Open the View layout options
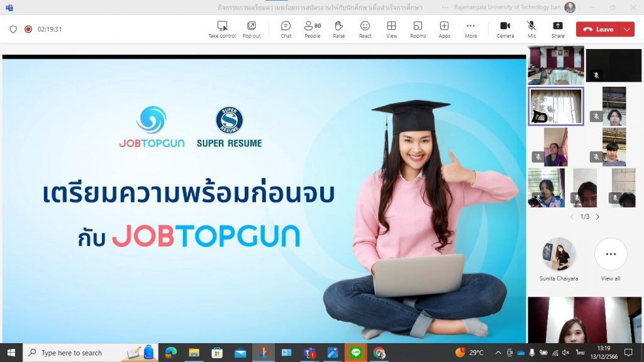The width and height of the screenshot is (644, 362). point(391,29)
